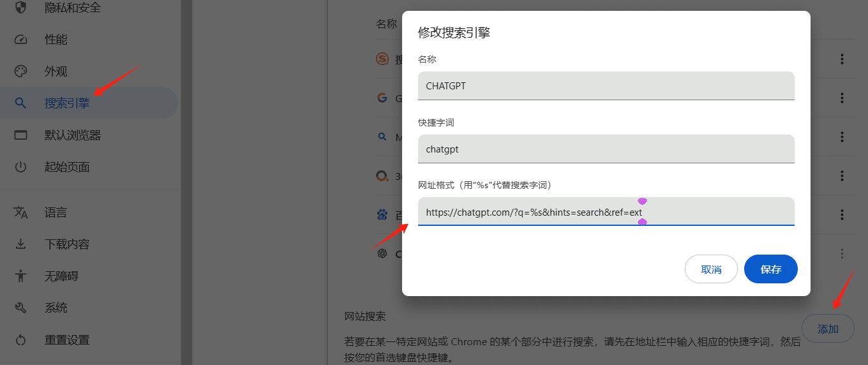This screenshot has width=868, height=365.
Task: Click the Google search engine favicon
Action: click(x=382, y=98)
